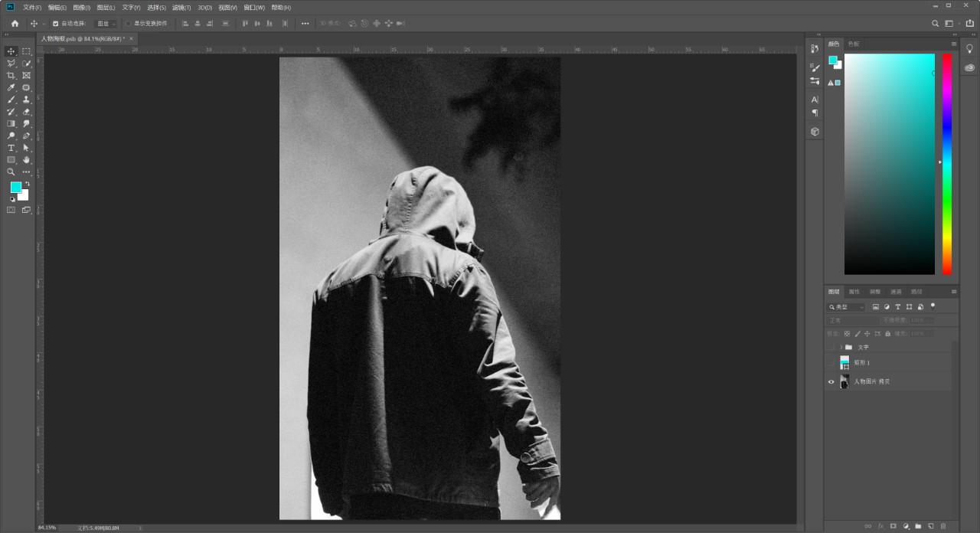This screenshot has height=533, width=980.
Task: Open the 滤镜(T) menu
Action: coord(181,7)
